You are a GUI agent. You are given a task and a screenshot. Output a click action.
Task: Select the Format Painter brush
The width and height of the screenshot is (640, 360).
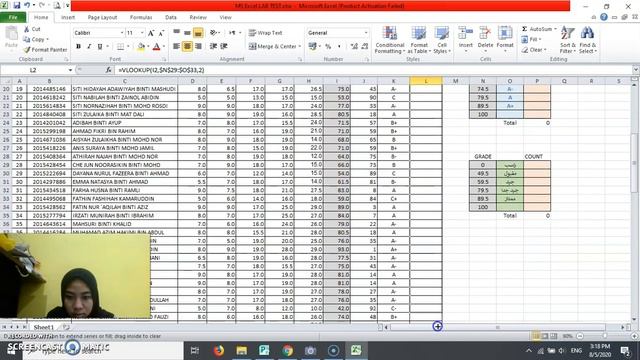[27, 49]
